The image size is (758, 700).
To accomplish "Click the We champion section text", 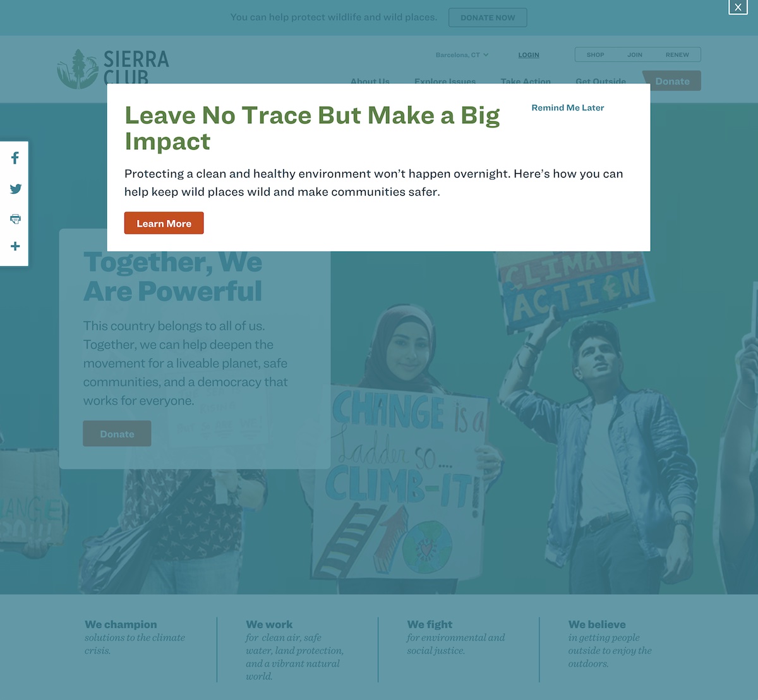I will (135, 637).
